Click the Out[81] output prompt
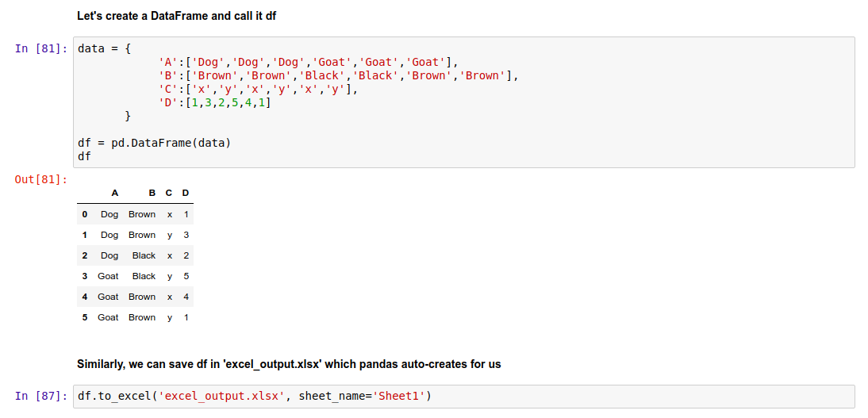The width and height of the screenshot is (868, 418). pos(41,179)
